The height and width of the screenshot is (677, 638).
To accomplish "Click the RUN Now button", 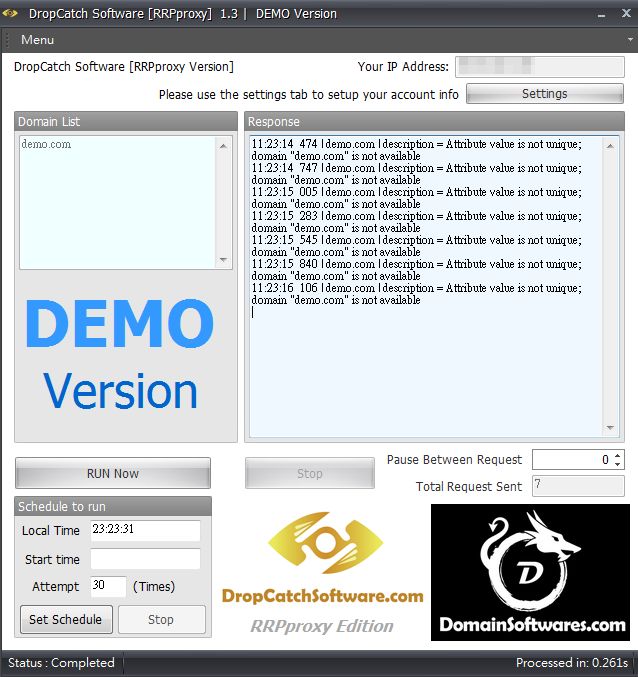I will pos(113,473).
